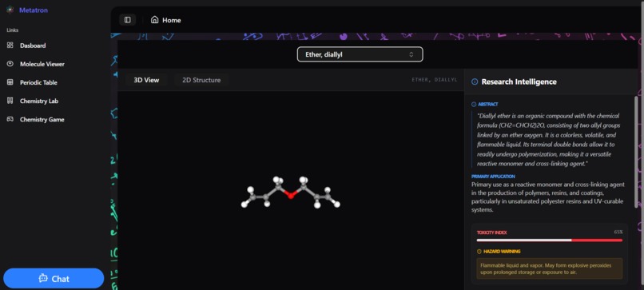Click the ETHER, DIALLYL viewer label
The image size is (644, 290).
click(x=434, y=80)
